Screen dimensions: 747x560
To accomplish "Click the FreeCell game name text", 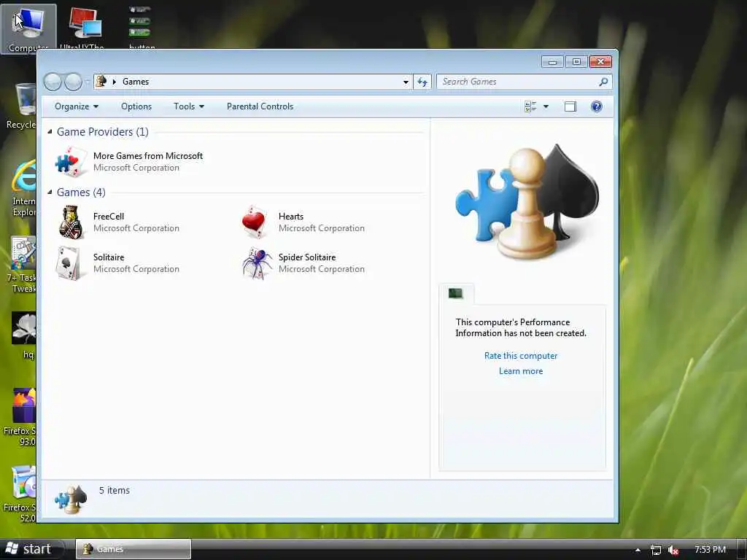I will click(109, 216).
